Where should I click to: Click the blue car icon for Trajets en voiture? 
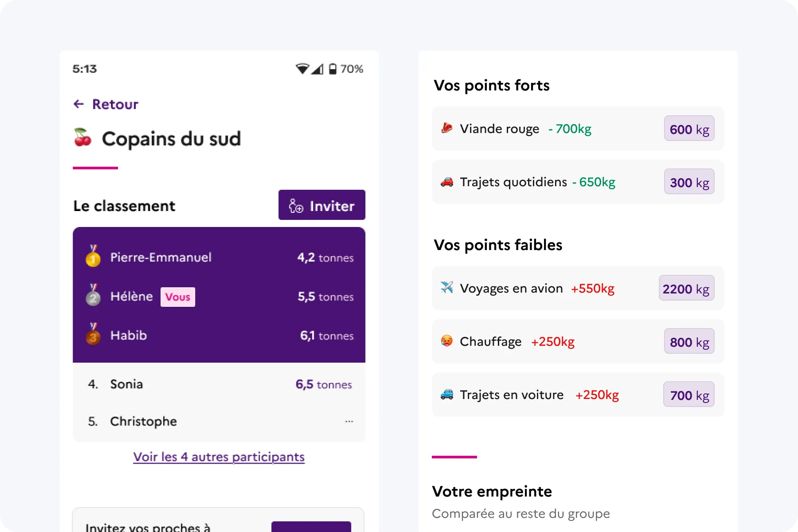[x=447, y=394]
